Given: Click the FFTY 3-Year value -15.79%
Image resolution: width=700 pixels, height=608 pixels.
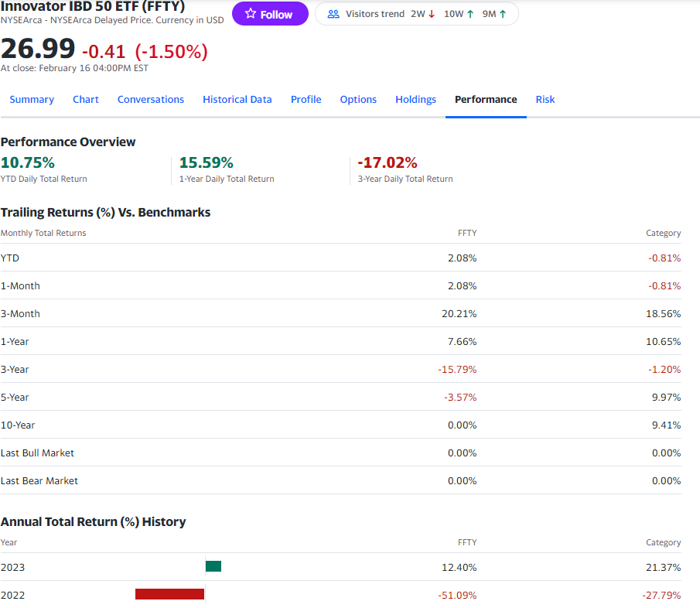Looking at the screenshot, I should (x=457, y=370).
